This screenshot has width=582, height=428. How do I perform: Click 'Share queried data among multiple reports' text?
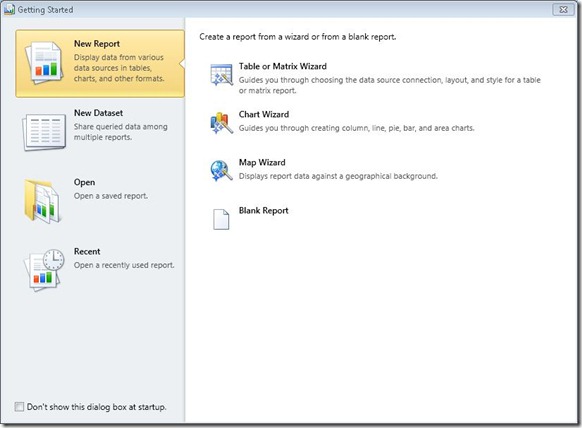coord(121,132)
